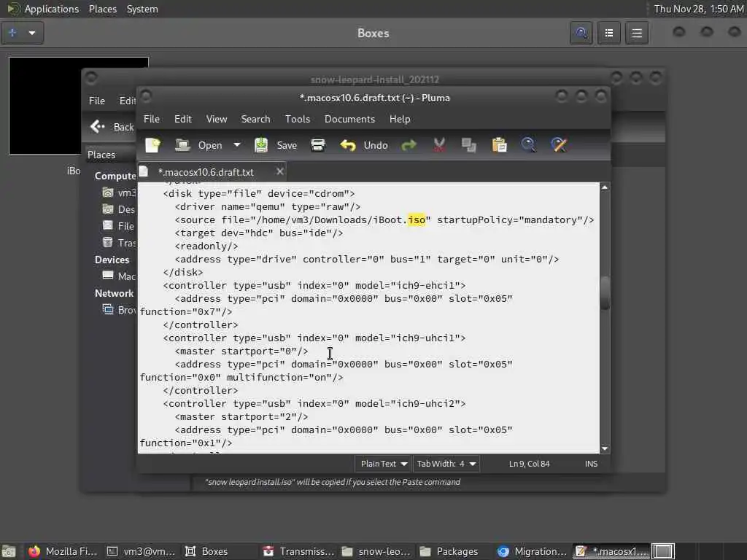The width and height of the screenshot is (747, 560).
Task: Click the editor scrollbar down arrow
Action: pyautogui.click(x=605, y=448)
